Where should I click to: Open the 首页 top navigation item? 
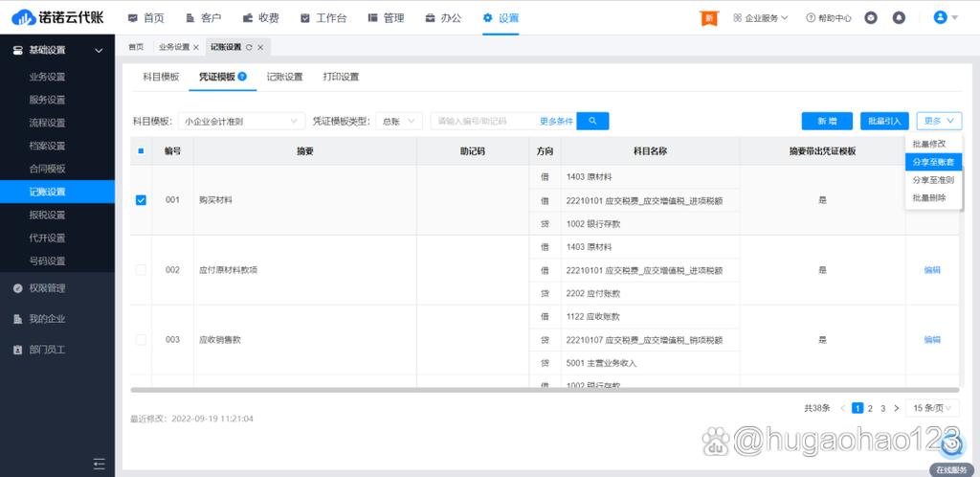(146, 18)
